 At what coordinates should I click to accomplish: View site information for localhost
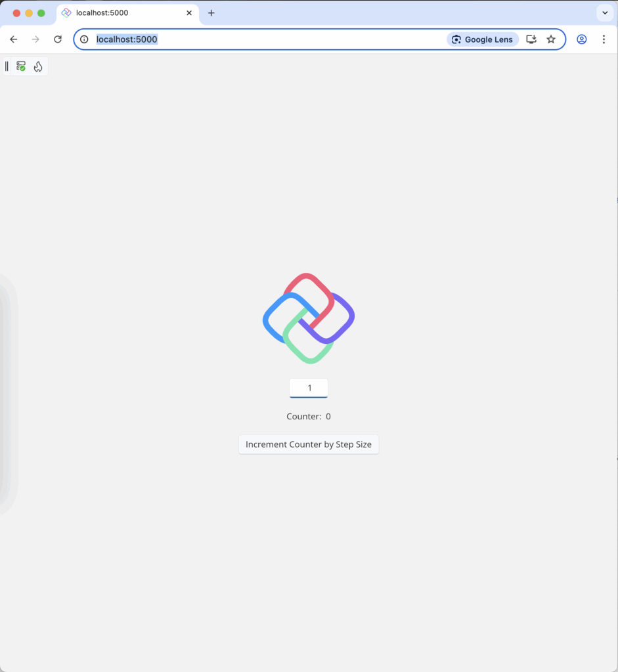tap(84, 39)
